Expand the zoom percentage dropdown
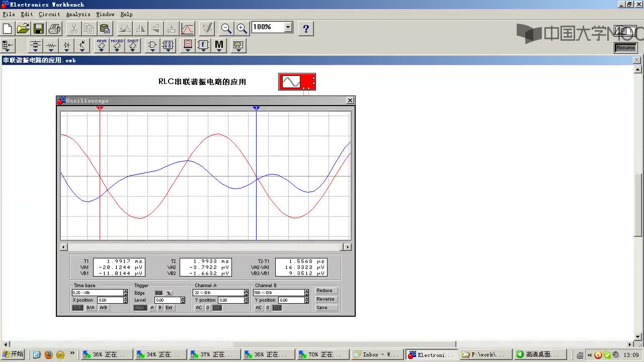This screenshot has height=362, width=644. pyautogui.click(x=288, y=27)
